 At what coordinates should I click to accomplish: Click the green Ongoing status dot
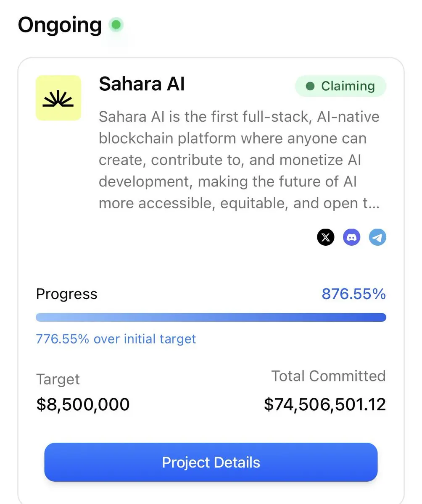pos(116,25)
